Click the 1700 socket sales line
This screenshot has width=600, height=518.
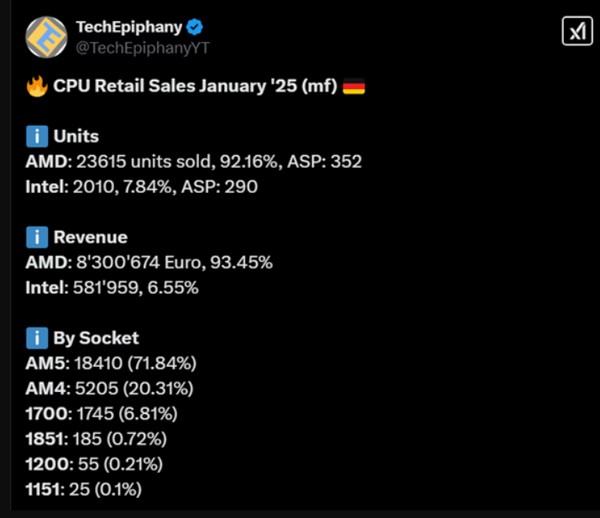point(101,414)
